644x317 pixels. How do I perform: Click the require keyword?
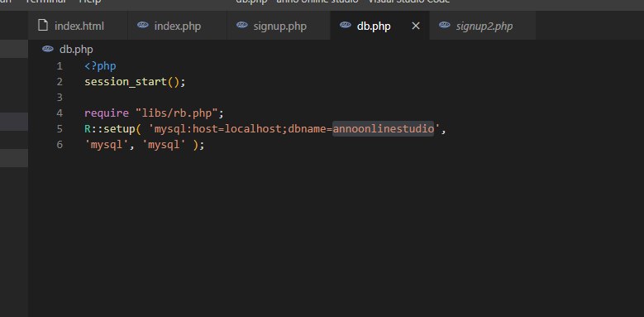(x=107, y=113)
